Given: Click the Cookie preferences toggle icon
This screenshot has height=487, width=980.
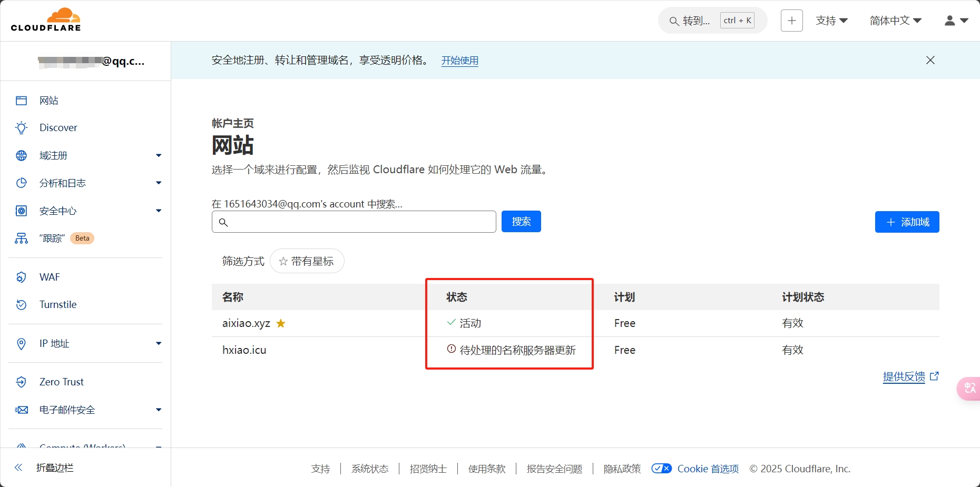Looking at the screenshot, I should [x=661, y=469].
